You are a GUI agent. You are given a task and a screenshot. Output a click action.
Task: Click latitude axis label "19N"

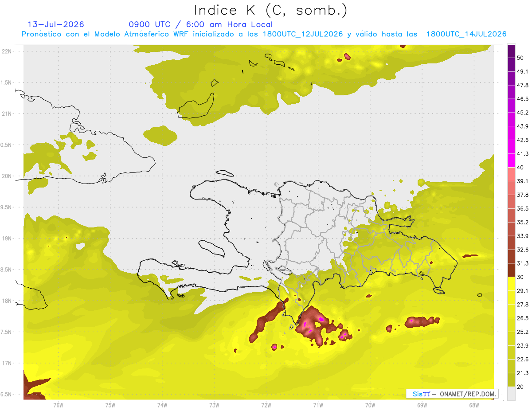[8, 239]
